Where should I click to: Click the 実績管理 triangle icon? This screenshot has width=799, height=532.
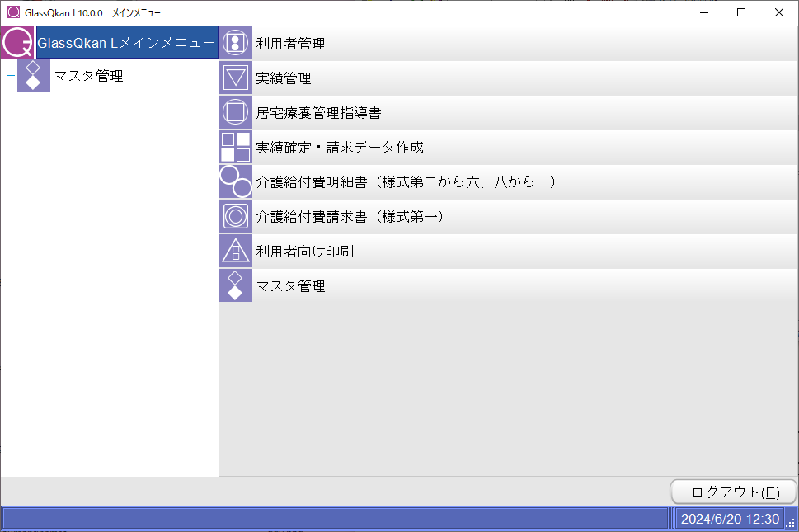[236, 78]
